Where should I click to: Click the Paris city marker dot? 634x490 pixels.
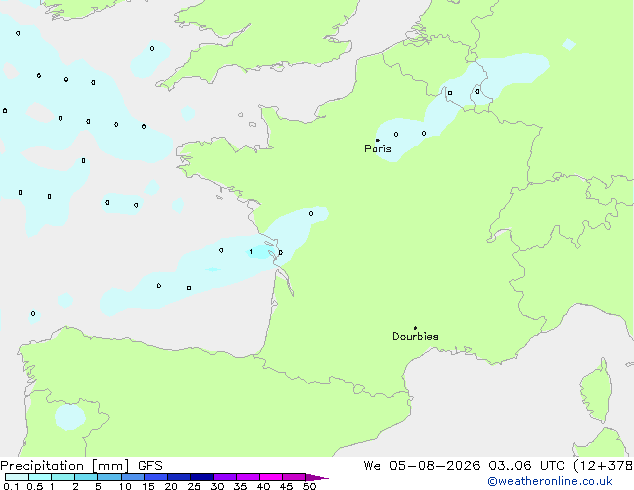[x=378, y=140]
